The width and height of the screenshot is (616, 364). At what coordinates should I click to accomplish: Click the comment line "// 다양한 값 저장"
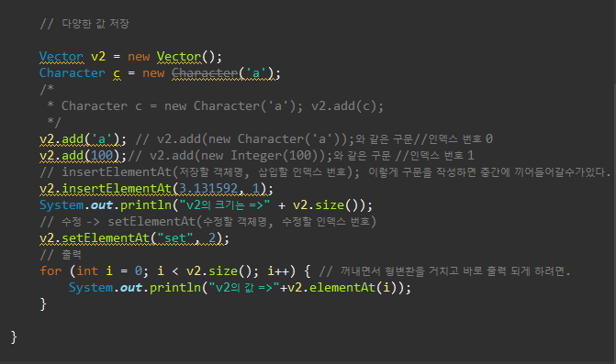click(84, 24)
